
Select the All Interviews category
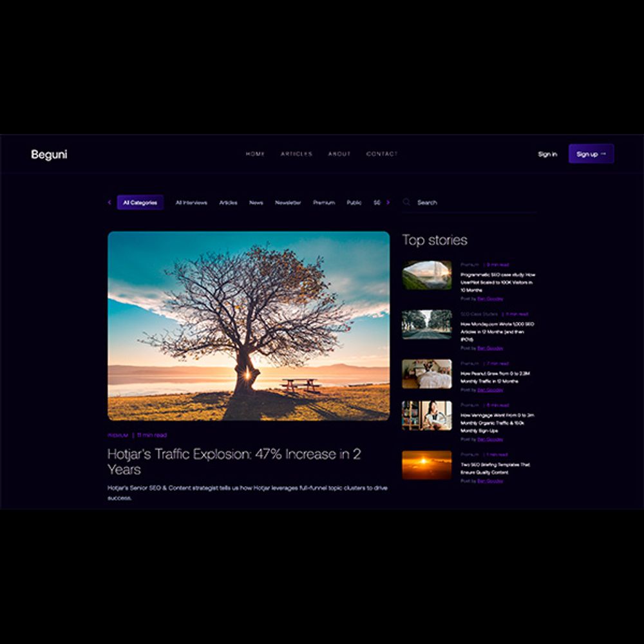191,203
